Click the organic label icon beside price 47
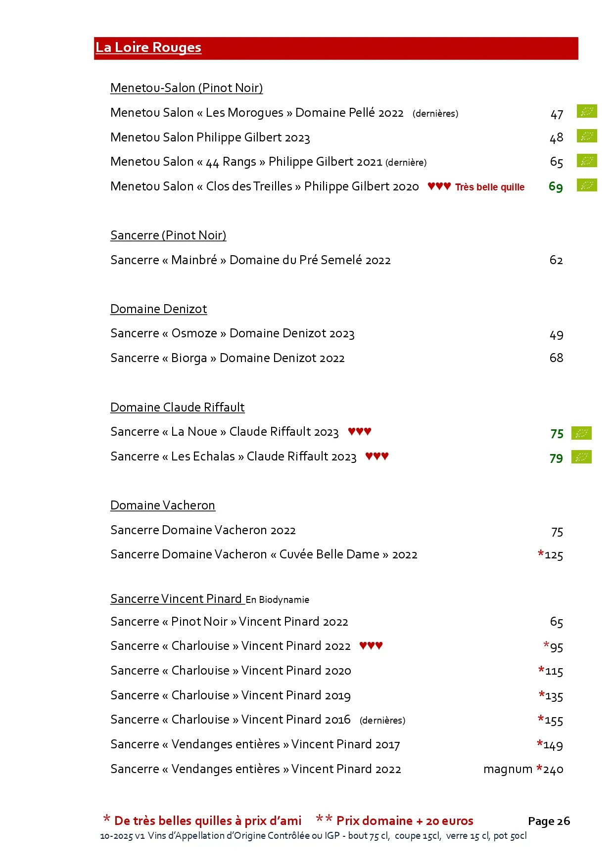The image size is (614, 868). tap(587, 111)
